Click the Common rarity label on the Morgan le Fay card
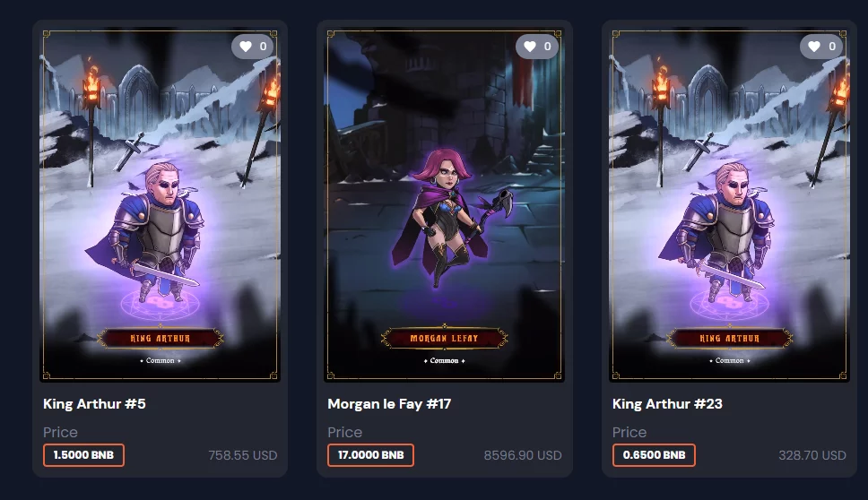The height and width of the screenshot is (500, 868). [x=444, y=360]
